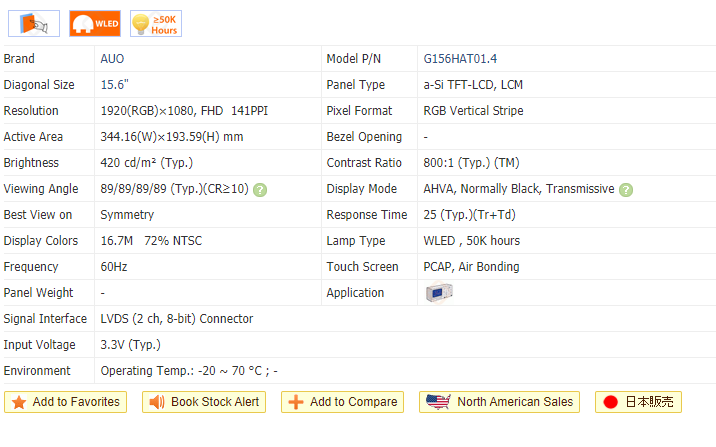716x447 pixels.
Task: Click the help icon beside Viewing Angle
Action: 260,189
